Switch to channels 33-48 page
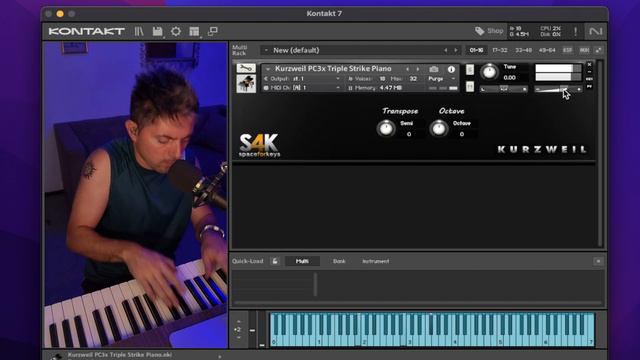 coord(523,50)
